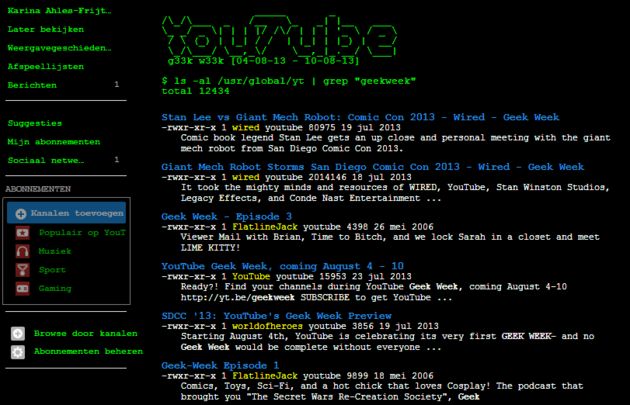Click the plus icon on Kanalen toevoegen
This screenshot has width=630, height=405.
click(20, 214)
